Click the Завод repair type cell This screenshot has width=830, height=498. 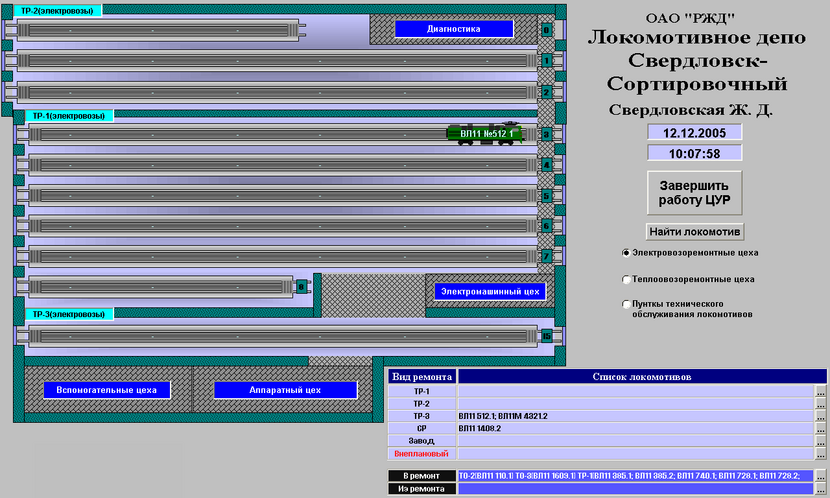[421, 441]
